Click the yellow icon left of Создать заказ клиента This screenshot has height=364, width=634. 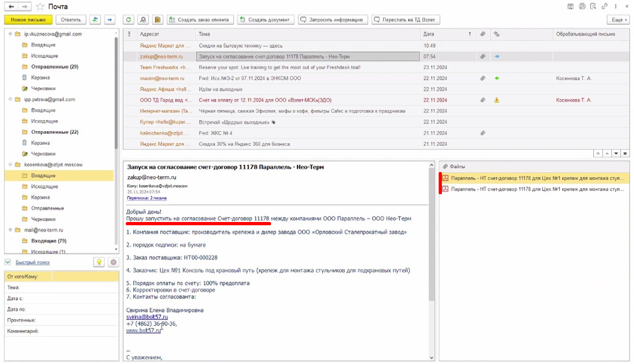(x=158, y=20)
